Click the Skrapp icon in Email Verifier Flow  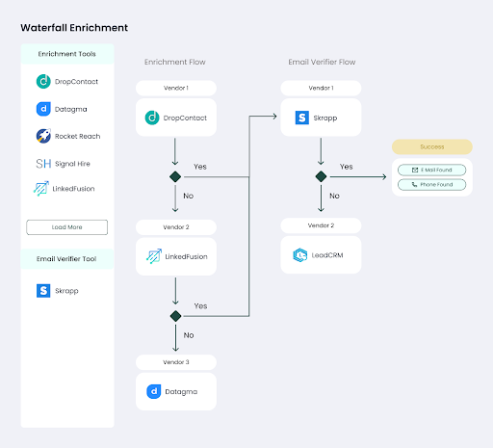pyautogui.click(x=302, y=118)
